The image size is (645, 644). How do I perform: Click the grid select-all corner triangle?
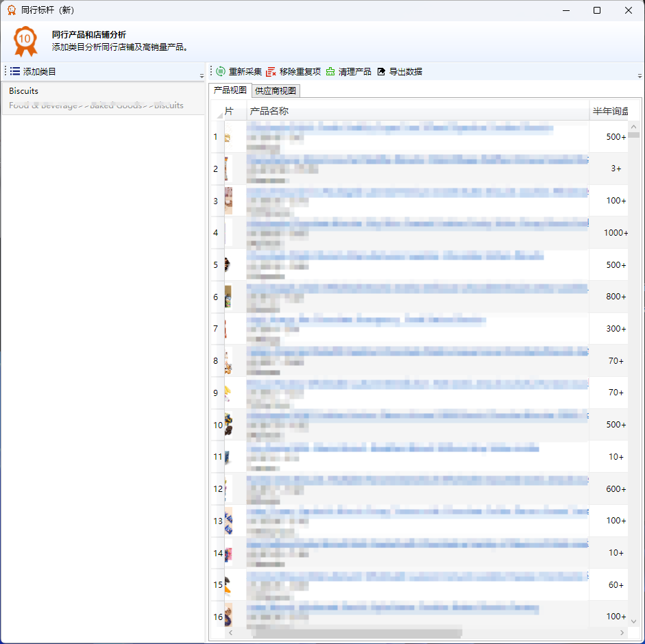(x=219, y=114)
